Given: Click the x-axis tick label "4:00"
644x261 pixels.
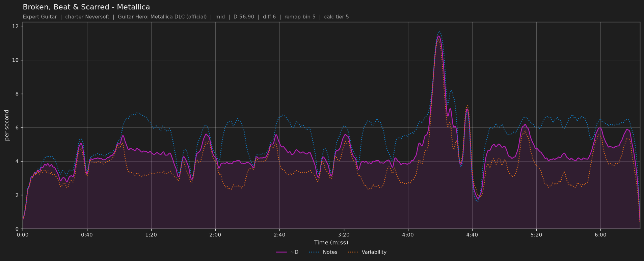Looking at the screenshot, I should tap(408, 235).
